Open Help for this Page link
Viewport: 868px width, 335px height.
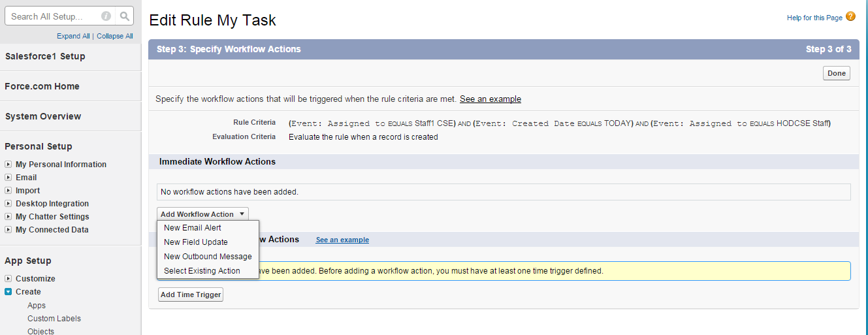tap(814, 18)
